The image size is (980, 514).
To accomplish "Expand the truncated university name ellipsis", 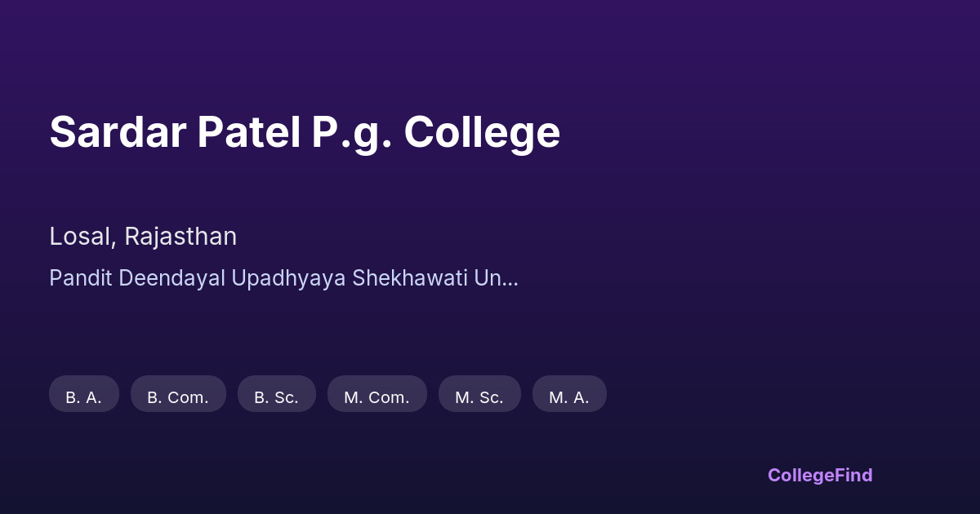I will point(508,278).
